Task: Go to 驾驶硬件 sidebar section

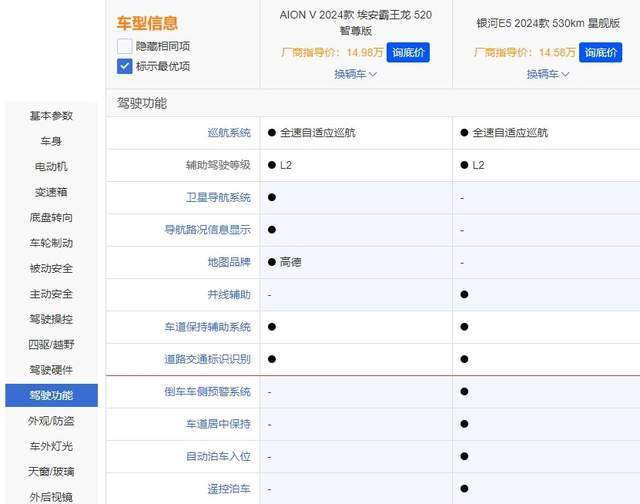Action: click(x=51, y=370)
